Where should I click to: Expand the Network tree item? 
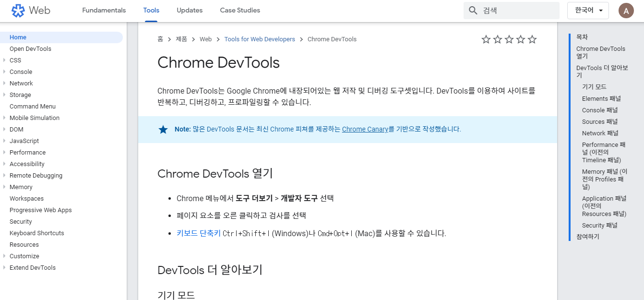pos(4,84)
